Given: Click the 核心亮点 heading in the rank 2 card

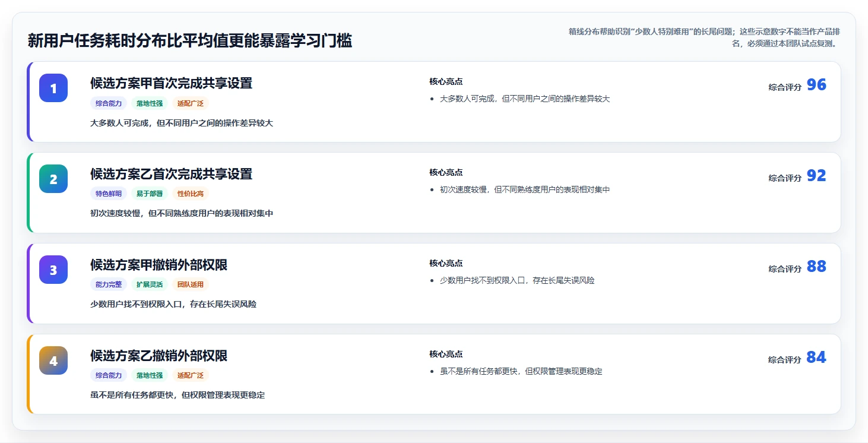Looking at the screenshot, I should coord(446,172).
